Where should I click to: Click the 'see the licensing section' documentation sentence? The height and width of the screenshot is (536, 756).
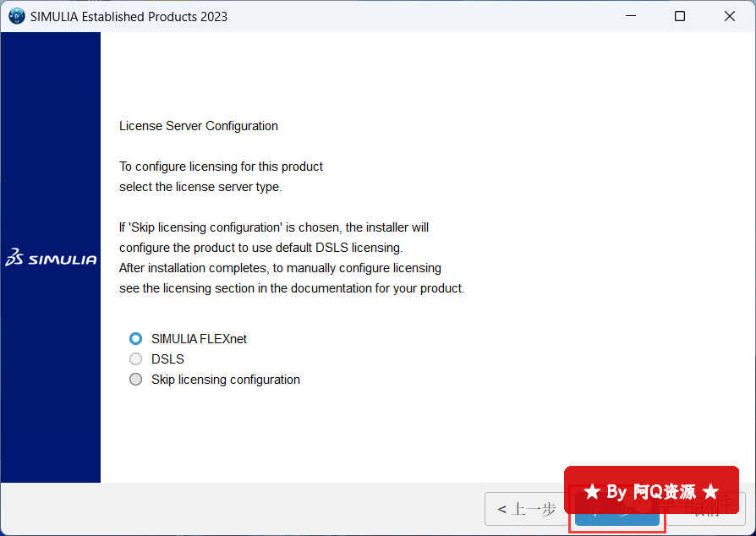pyautogui.click(x=292, y=288)
